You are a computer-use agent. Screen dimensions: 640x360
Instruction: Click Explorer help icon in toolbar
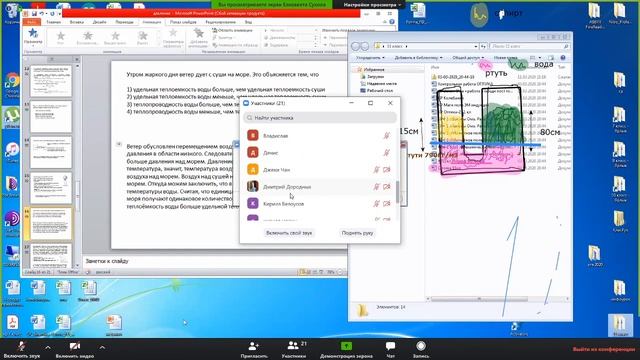tap(563, 58)
